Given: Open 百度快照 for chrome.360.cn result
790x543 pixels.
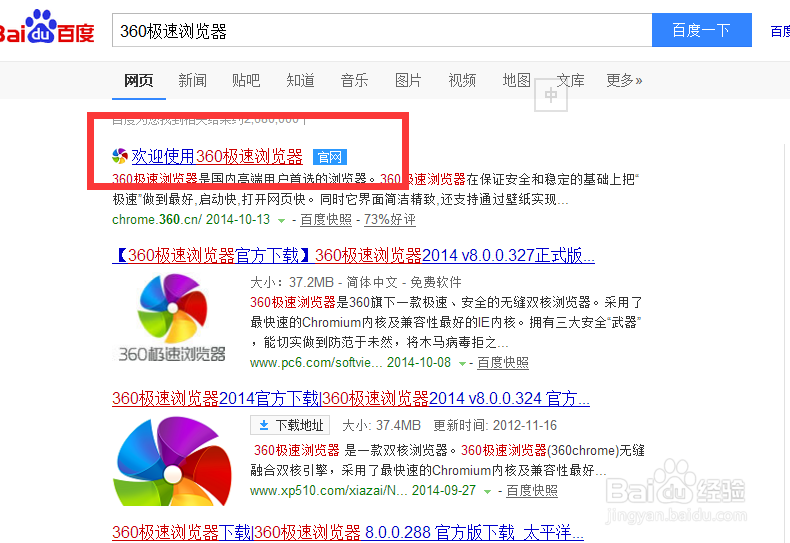Looking at the screenshot, I should click(326, 220).
